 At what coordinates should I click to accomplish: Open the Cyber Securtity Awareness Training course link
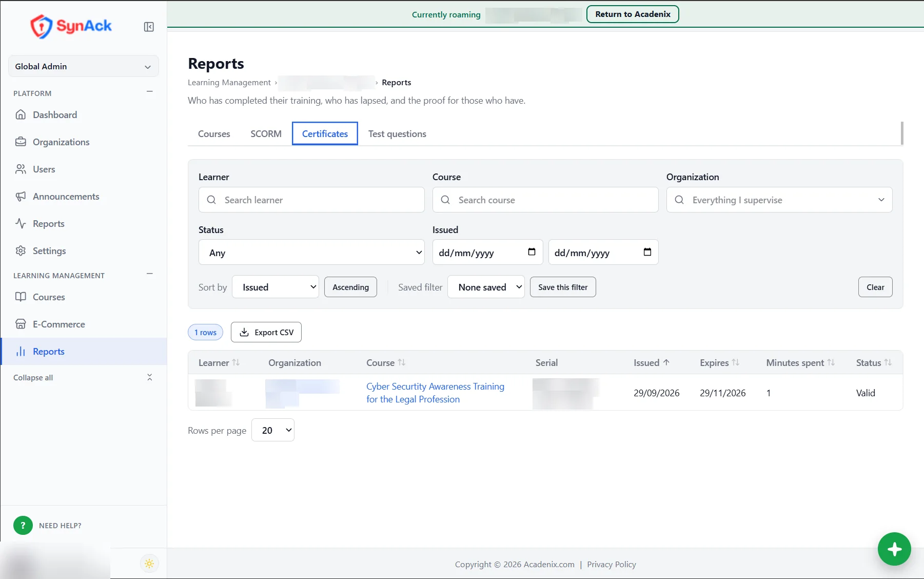435,393
